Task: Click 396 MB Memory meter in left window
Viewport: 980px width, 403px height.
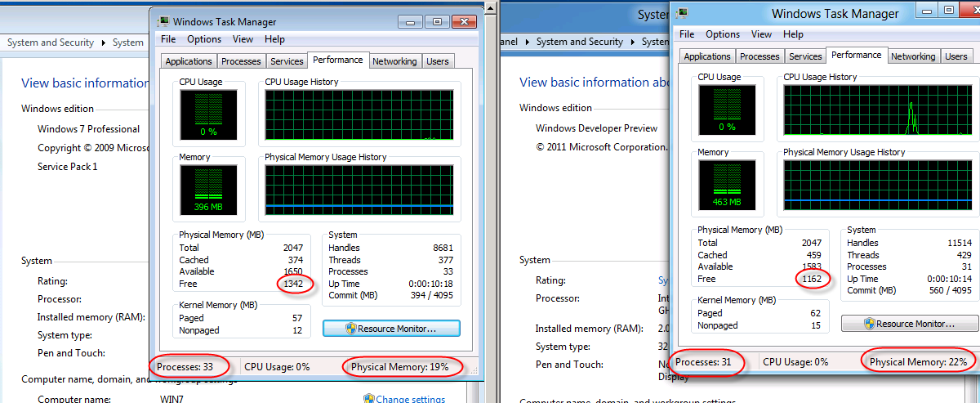Action: 208,190
